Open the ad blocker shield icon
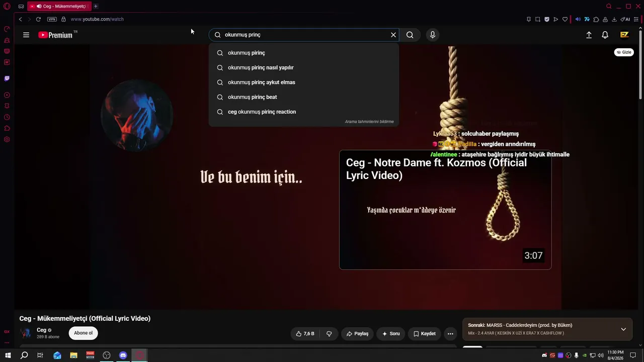This screenshot has height=362, width=644. tap(547, 19)
